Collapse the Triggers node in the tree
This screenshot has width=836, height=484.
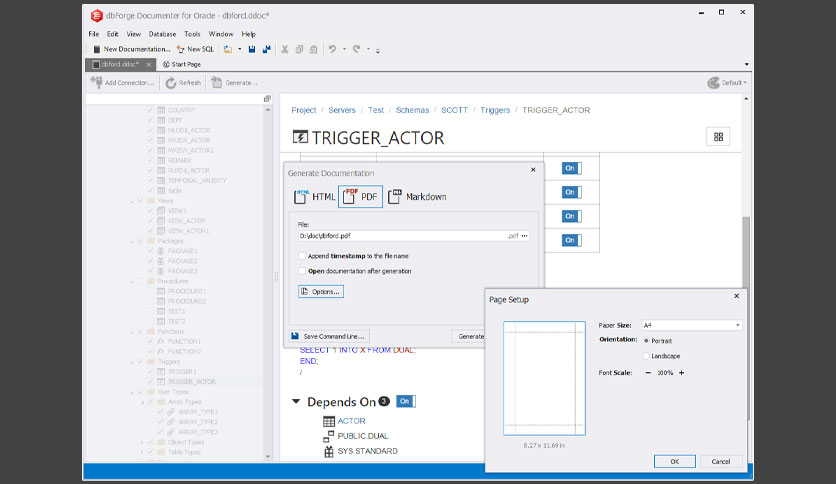[x=132, y=362]
